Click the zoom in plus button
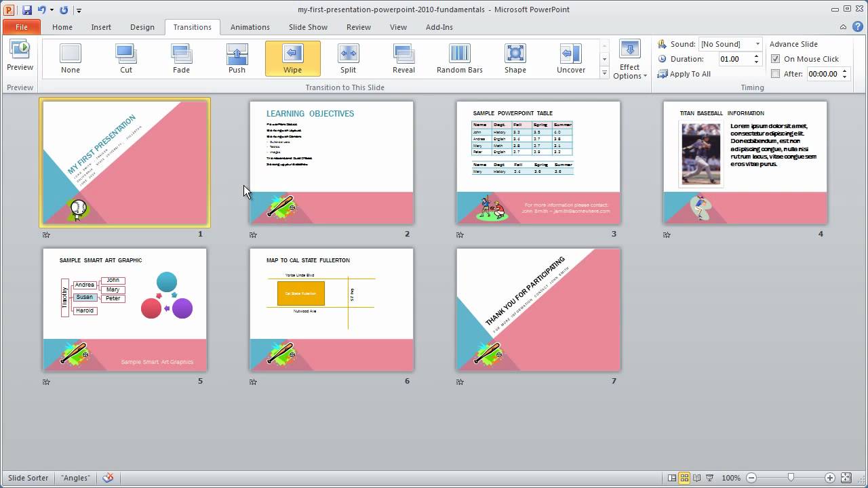Viewport: 868px width, 488px height. pyautogui.click(x=830, y=478)
